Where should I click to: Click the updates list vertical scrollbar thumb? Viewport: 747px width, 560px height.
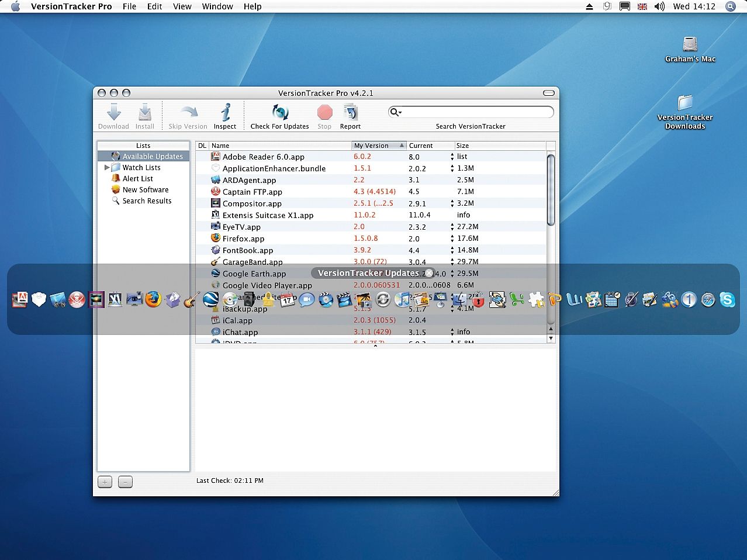coord(551,189)
